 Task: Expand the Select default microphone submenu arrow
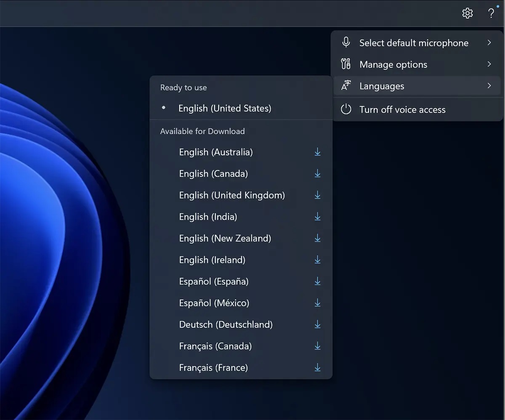click(x=489, y=43)
